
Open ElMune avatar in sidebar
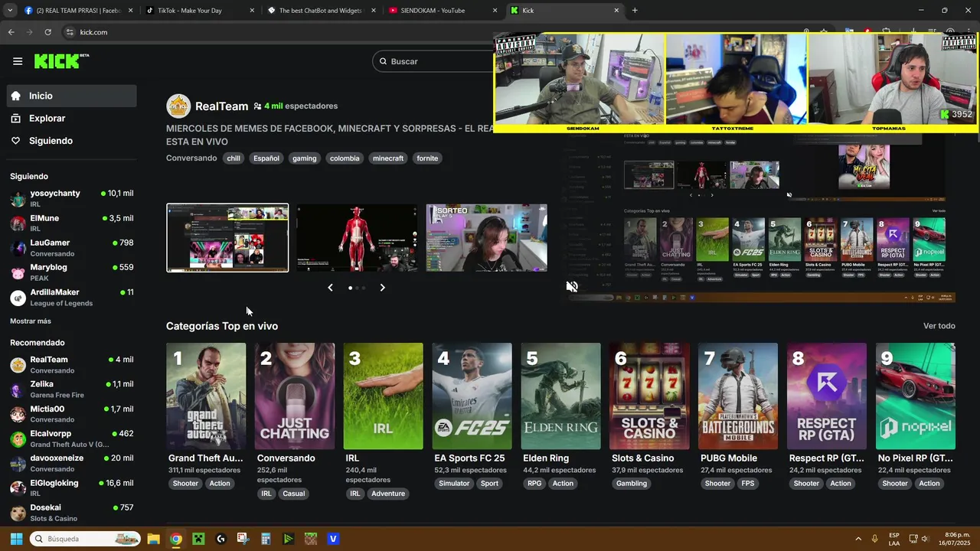point(18,223)
